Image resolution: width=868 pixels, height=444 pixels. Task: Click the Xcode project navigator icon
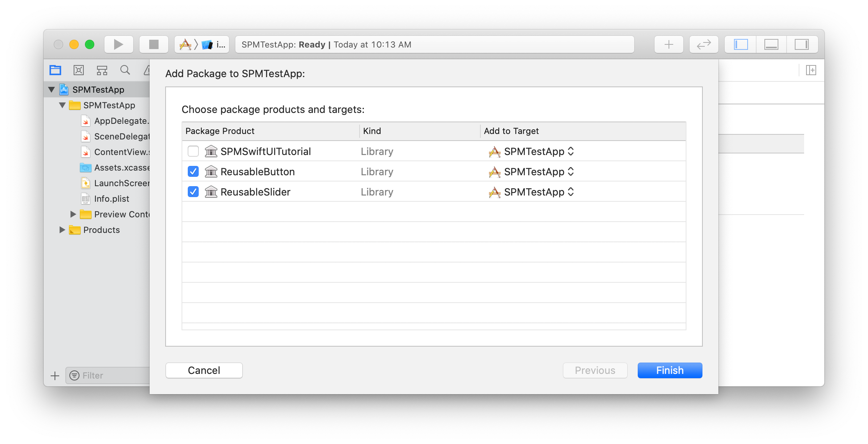(56, 71)
